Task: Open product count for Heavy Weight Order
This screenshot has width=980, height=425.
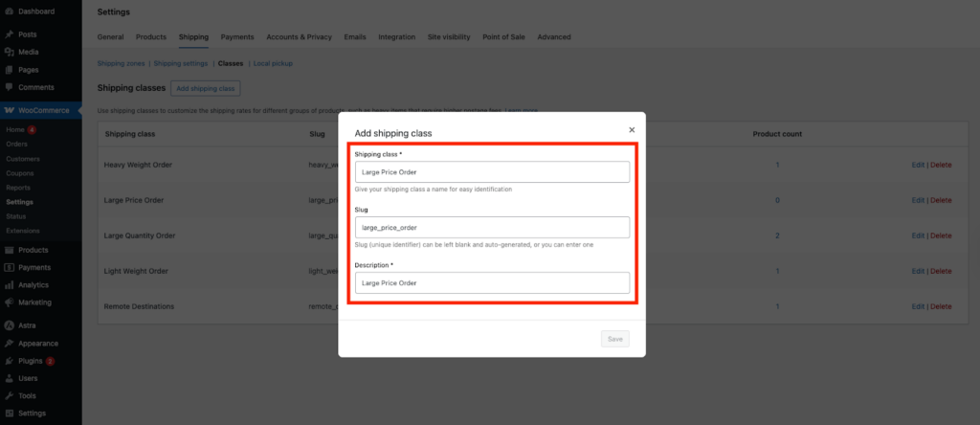Action: (x=777, y=165)
